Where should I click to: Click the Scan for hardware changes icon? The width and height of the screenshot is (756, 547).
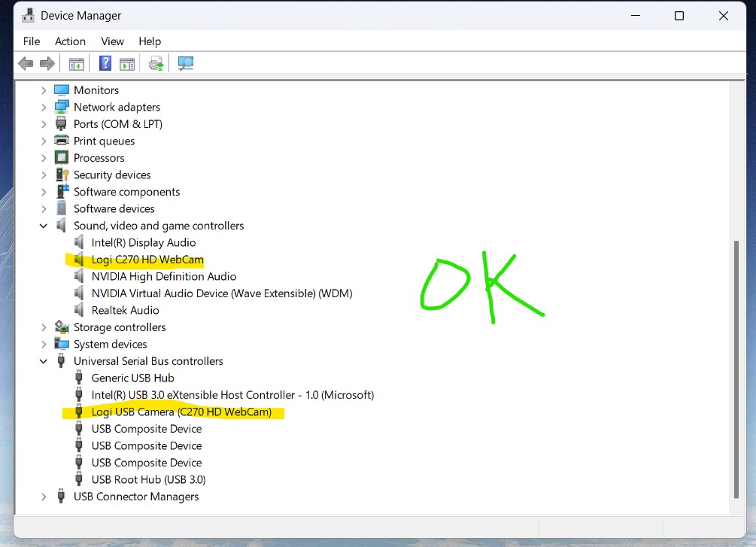click(186, 64)
